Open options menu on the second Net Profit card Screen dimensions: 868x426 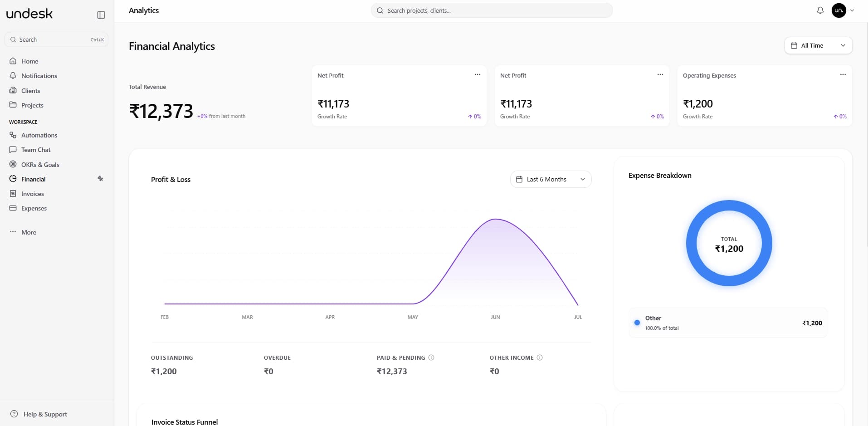click(660, 74)
